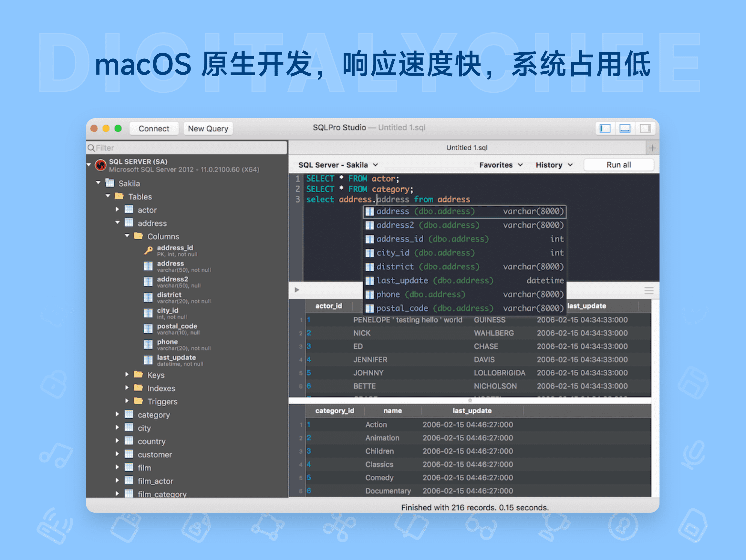Click the SQL SERVER (SA) connection icon

click(101, 165)
